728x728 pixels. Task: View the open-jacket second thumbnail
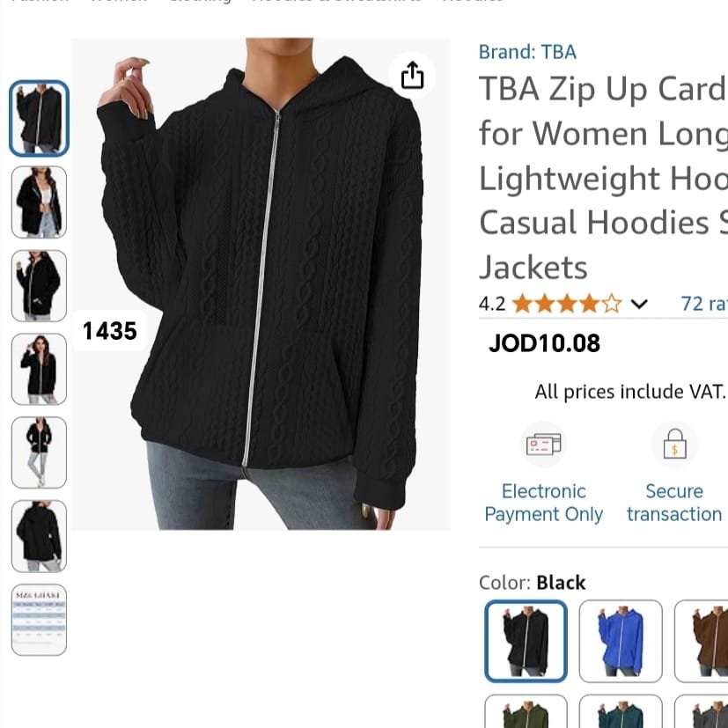[x=39, y=202]
